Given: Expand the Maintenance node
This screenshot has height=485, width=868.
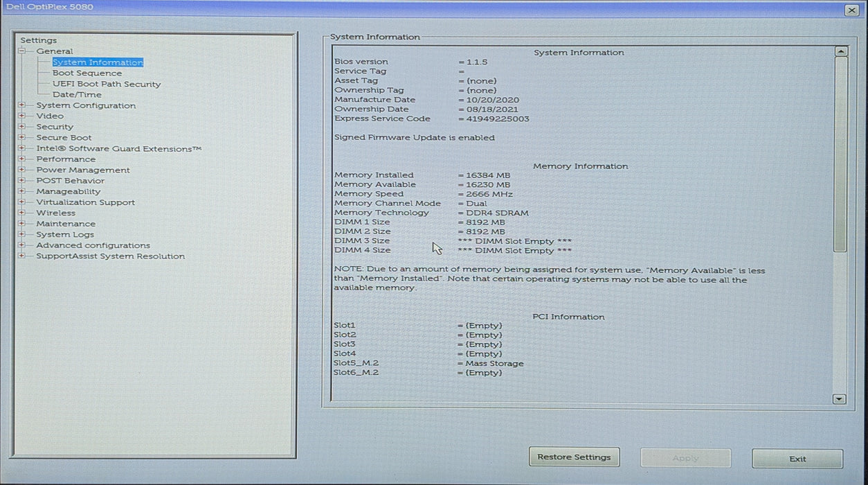Looking at the screenshot, I should [x=22, y=224].
